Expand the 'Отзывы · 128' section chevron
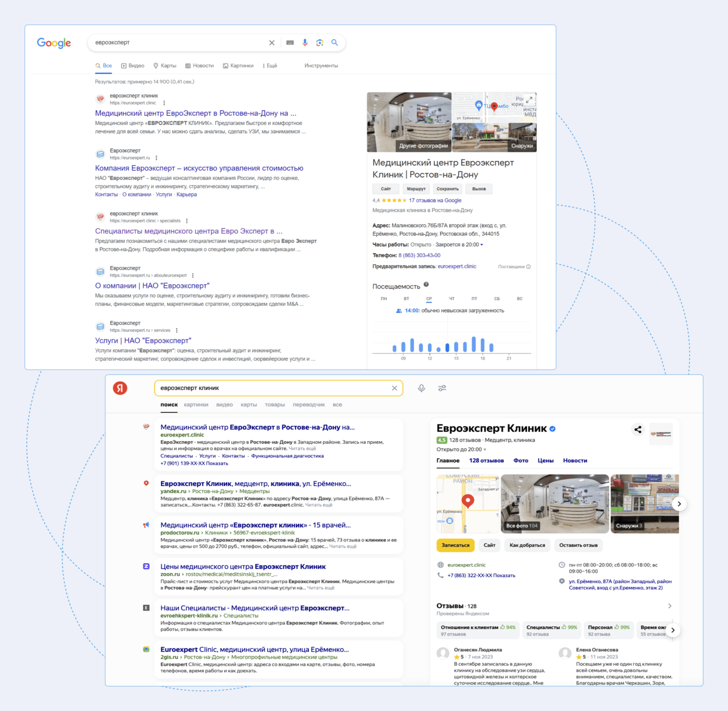The image size is (728, 711). pos(669,606)
